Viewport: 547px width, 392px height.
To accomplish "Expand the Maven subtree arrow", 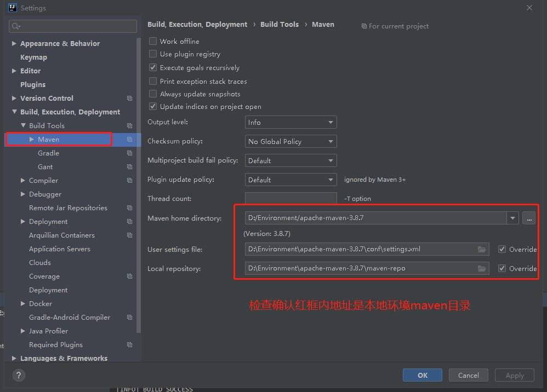I will (32, 140).
